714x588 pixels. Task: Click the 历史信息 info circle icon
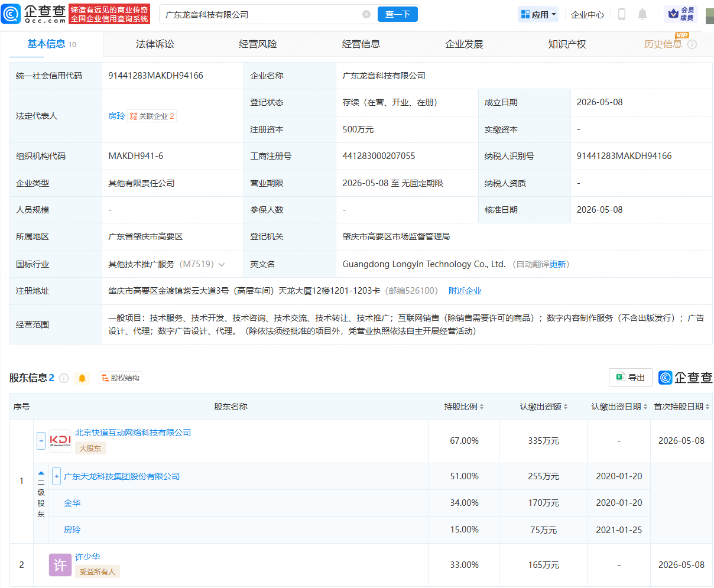click(692, 44)
